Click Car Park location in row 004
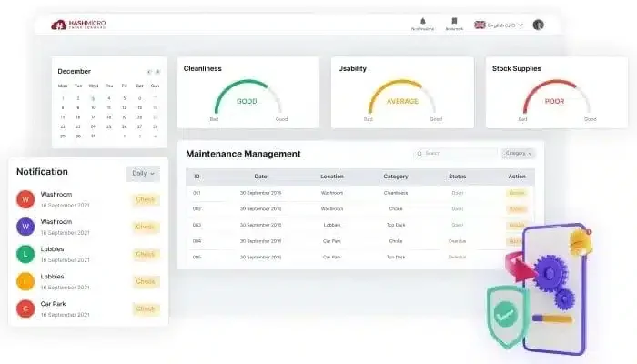This screenshot has height=364, width=637. (332, 241)
